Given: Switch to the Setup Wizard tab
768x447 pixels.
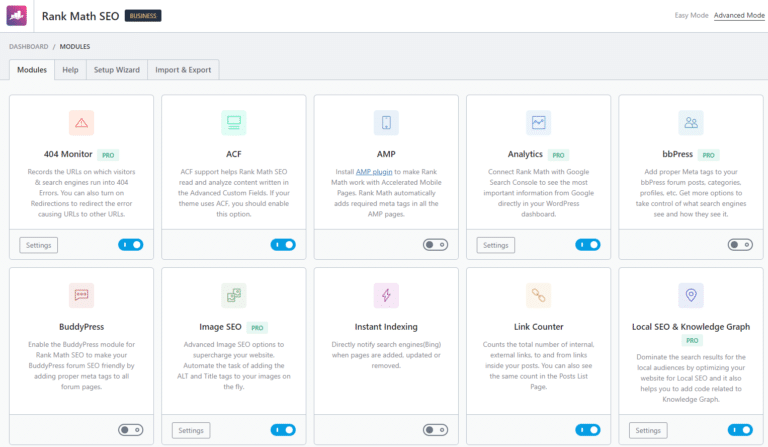Looking at the screenshot, I should (x=116, y=70).
